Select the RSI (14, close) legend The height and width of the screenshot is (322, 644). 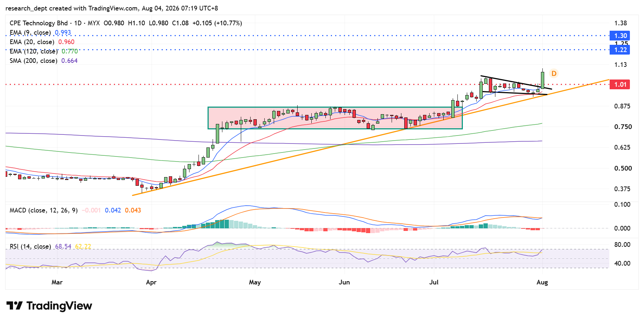pyautogui.click(x=30, y=246)
